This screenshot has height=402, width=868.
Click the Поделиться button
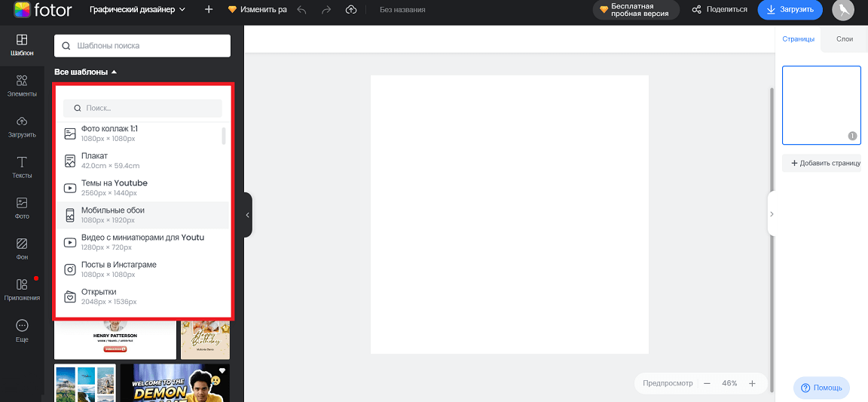(x=719, y=9)
